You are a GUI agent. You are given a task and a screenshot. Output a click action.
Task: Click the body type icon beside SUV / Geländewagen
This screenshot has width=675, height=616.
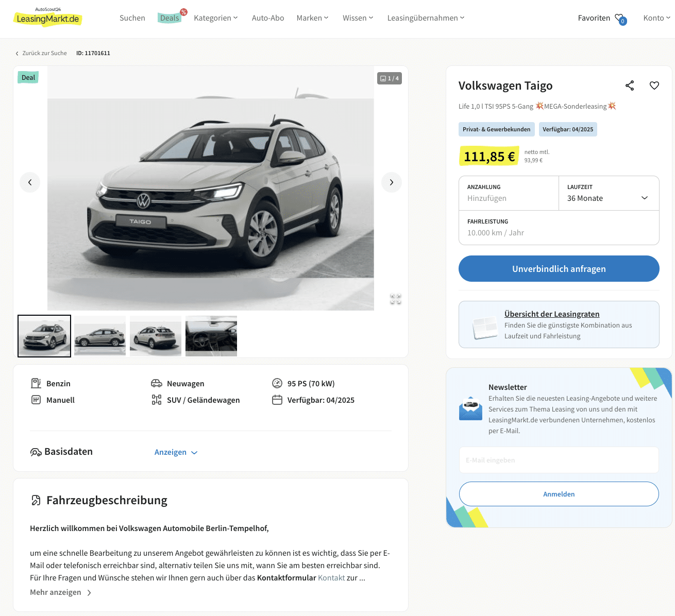[x=157, y=400]
